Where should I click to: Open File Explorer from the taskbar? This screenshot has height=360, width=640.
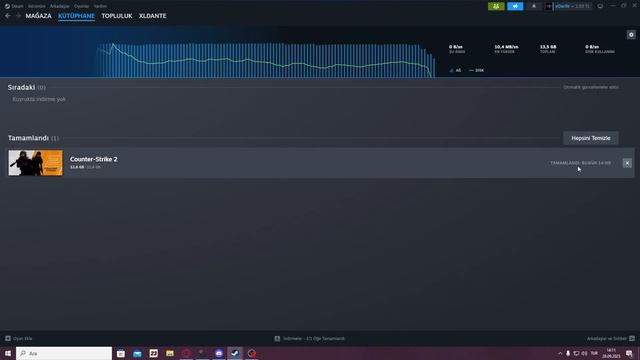pyautogui.click(x=170, y=353)
